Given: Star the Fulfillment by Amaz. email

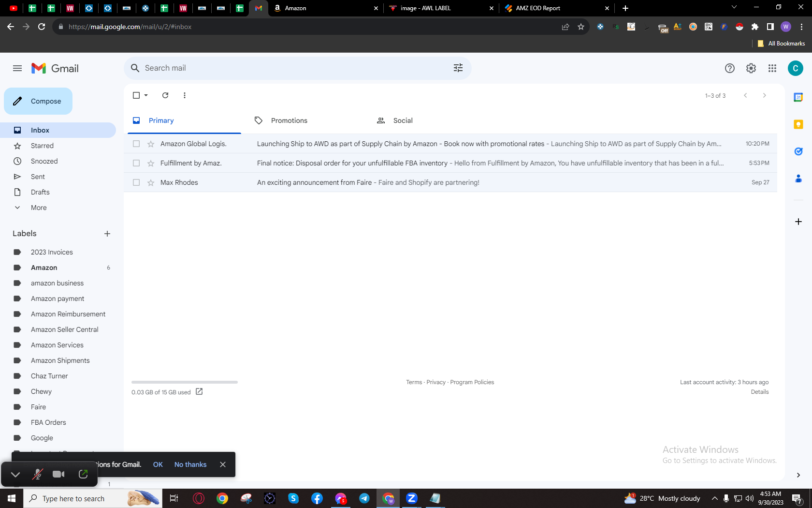Looking at the screenshot, I should click(x=151, y=163).
